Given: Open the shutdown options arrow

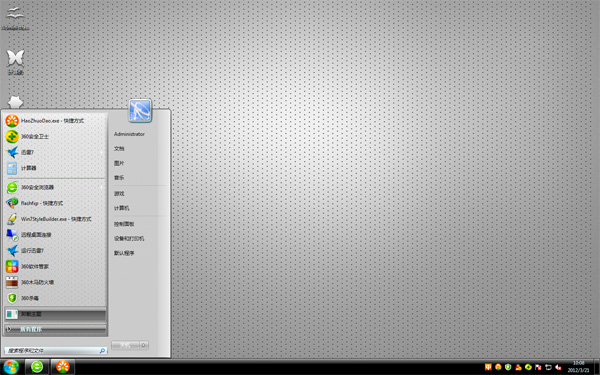Looking at the screenshot, I should coord(144,345).
